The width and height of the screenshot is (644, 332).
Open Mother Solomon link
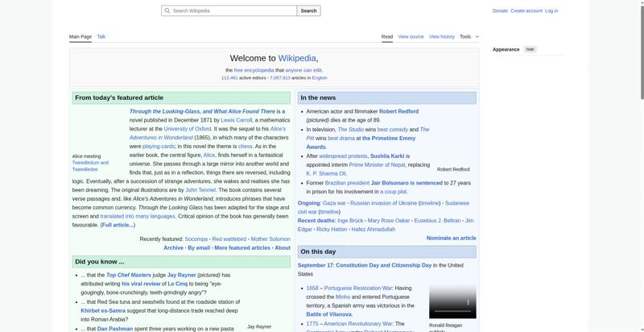tap(270, 239)
